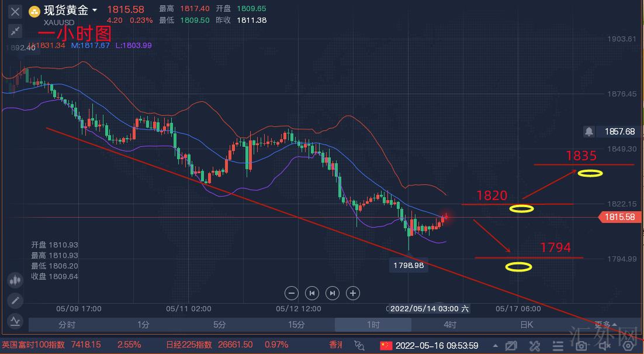Click the price alert bell icon
The image size is (644, 354).
click(589, 132)
